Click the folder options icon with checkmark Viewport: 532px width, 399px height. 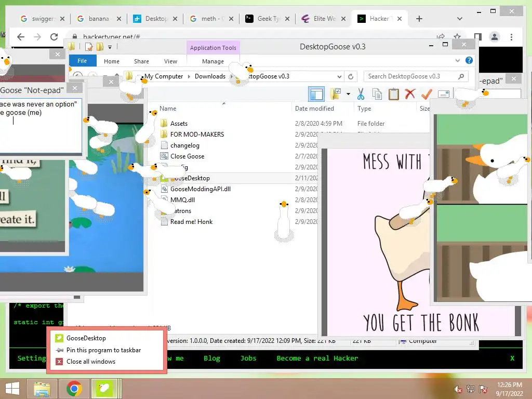tap(335, 94)
